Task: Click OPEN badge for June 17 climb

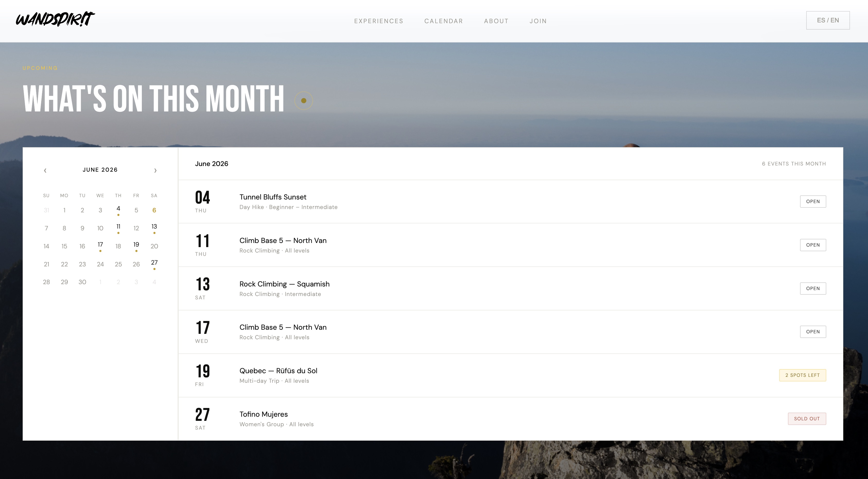Action: pyautogui.click(x=813, y=332)
